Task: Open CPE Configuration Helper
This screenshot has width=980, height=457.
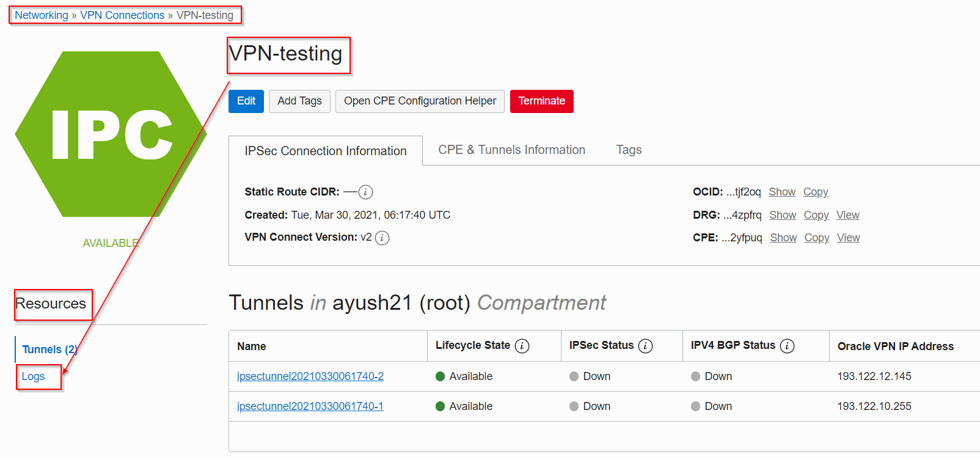Action: [x=420, y=101]
